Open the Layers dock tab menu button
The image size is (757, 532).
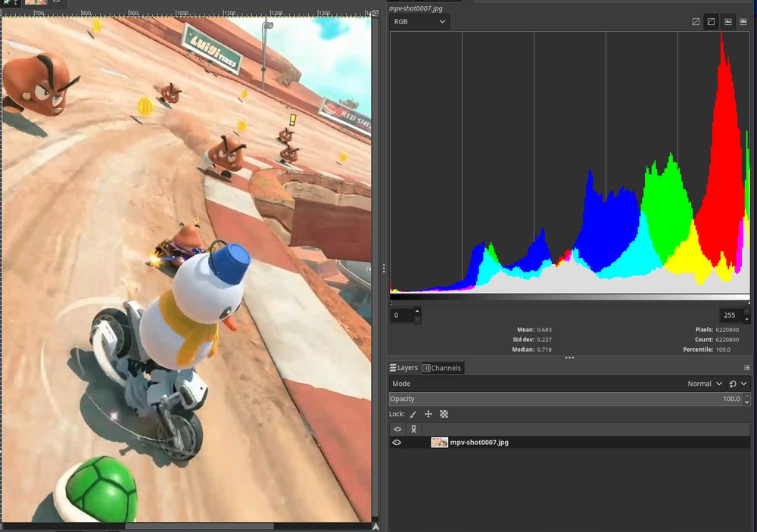(747, 368)
